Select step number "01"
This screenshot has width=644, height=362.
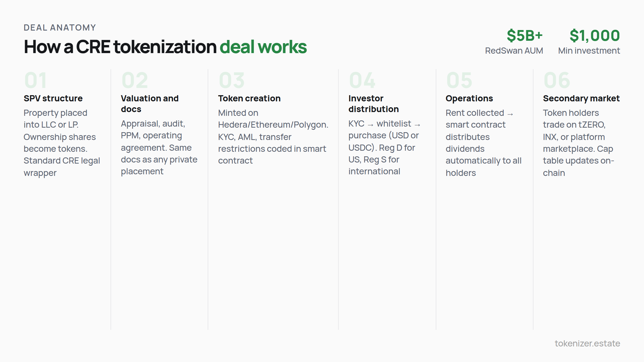coord(35,79)
